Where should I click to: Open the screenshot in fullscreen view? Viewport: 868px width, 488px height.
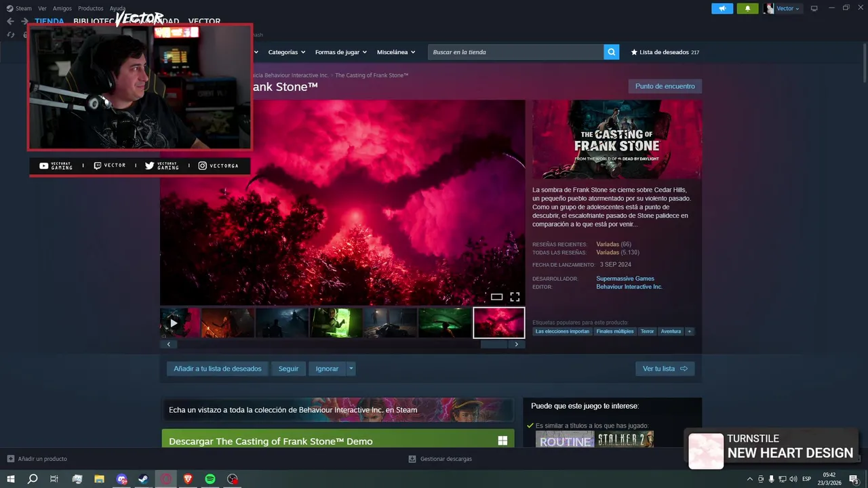[x=515, y=297]
